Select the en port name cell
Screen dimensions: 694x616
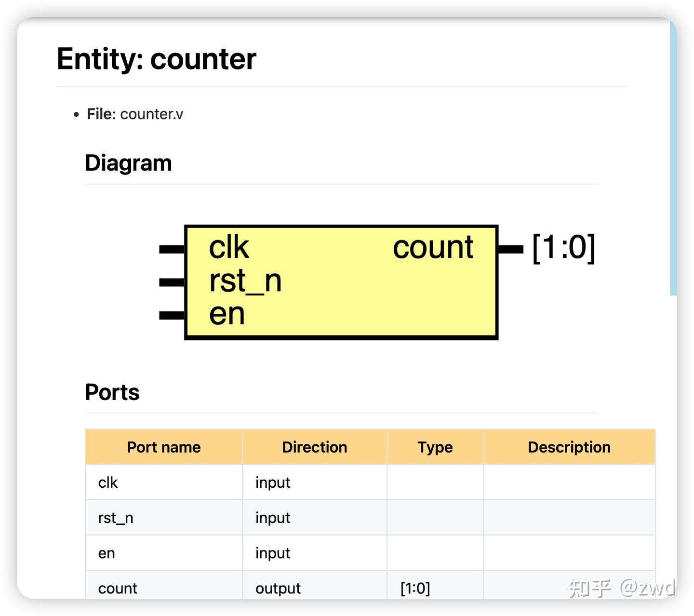(x=164, y=553)
